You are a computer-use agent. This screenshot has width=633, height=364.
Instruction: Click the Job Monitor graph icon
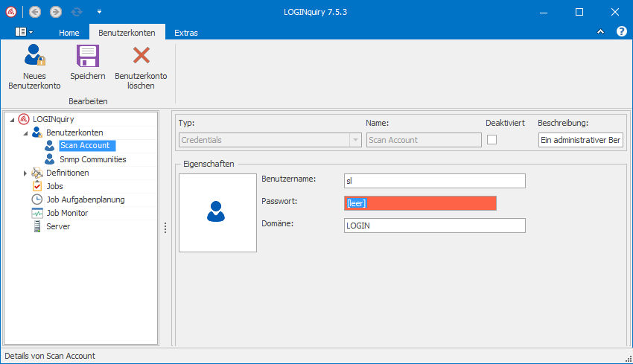point(37,213)
